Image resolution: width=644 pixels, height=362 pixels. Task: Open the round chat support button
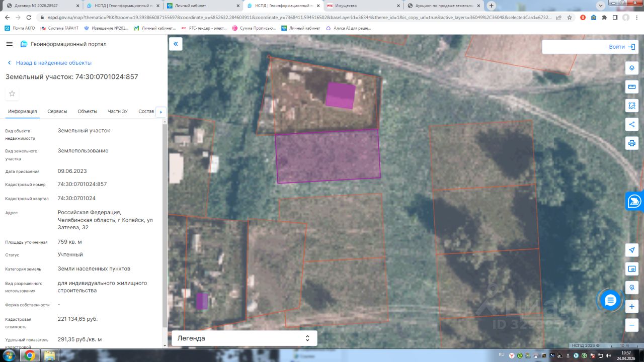[610, 301]
